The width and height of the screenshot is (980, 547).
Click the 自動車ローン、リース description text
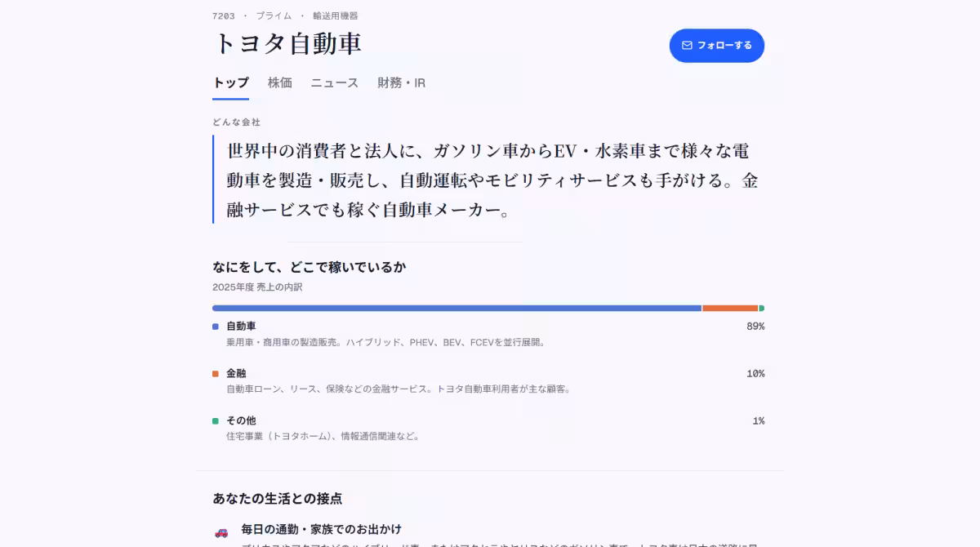(x=399, y=389)
